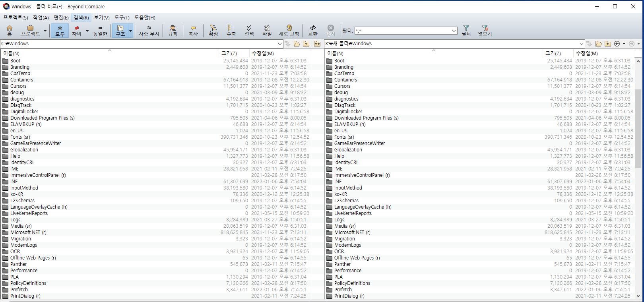
Task: Click the scrollbar up arrow in right pane
Action: coord(638,61)
